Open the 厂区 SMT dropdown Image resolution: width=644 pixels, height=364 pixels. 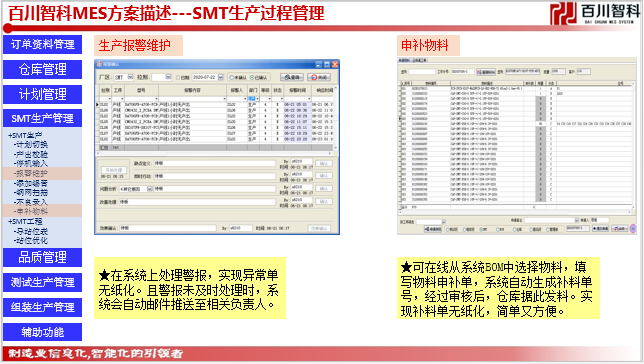pos(131,77)
